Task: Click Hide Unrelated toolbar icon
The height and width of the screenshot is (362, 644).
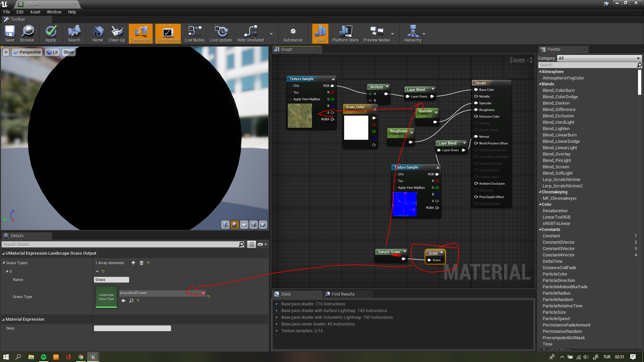Action: (x=251, y=34)
